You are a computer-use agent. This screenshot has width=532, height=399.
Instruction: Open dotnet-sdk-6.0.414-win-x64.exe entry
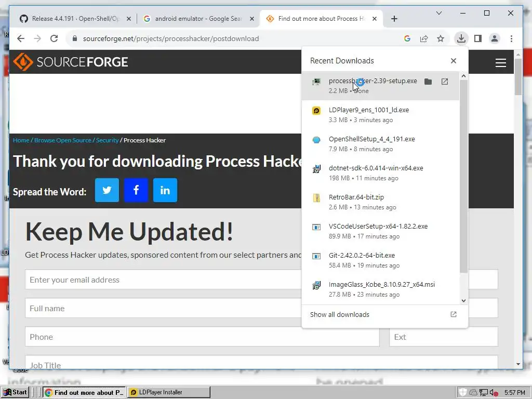[x=380, y=173]
